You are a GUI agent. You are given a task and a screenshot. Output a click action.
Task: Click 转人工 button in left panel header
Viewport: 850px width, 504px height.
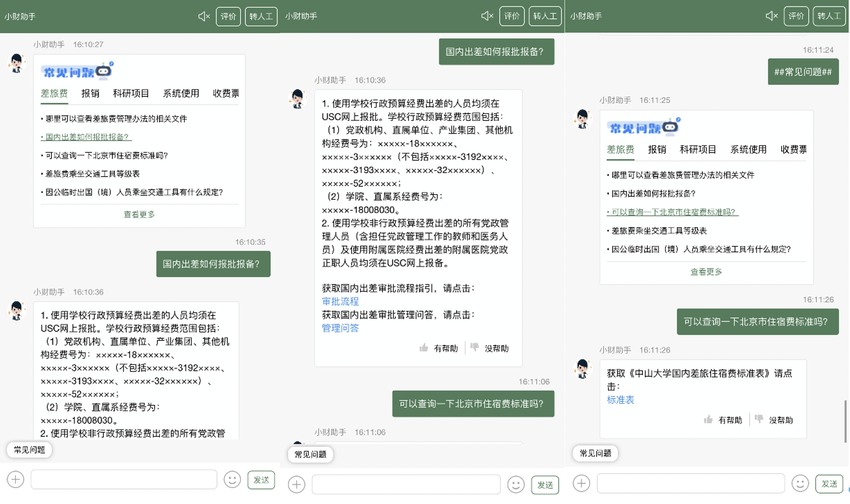pos(261,17)
